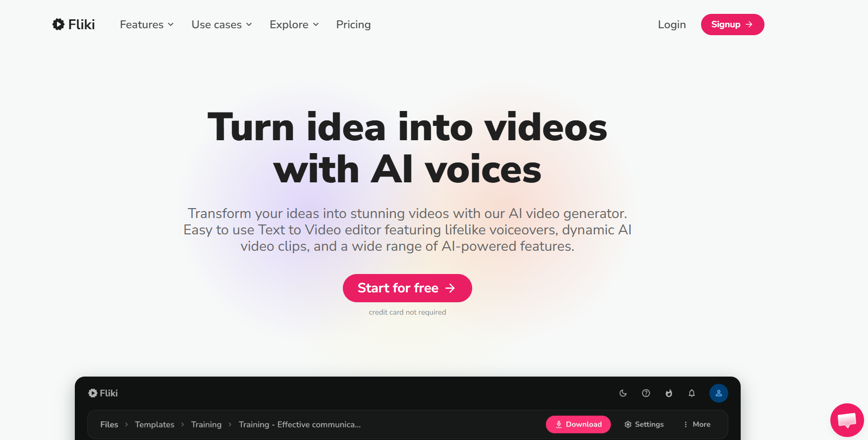Open Settings gear in the editor bar
This screenshot has width=868, height=440.
644,424
